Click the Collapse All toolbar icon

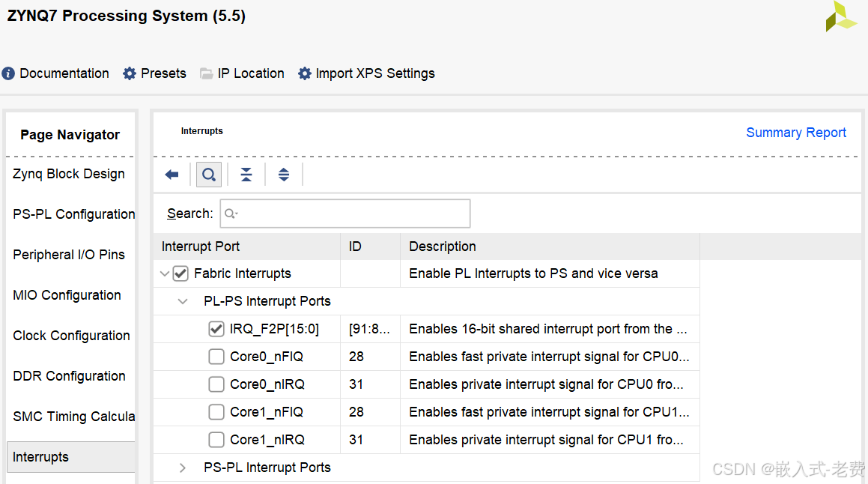coord(246,175)
